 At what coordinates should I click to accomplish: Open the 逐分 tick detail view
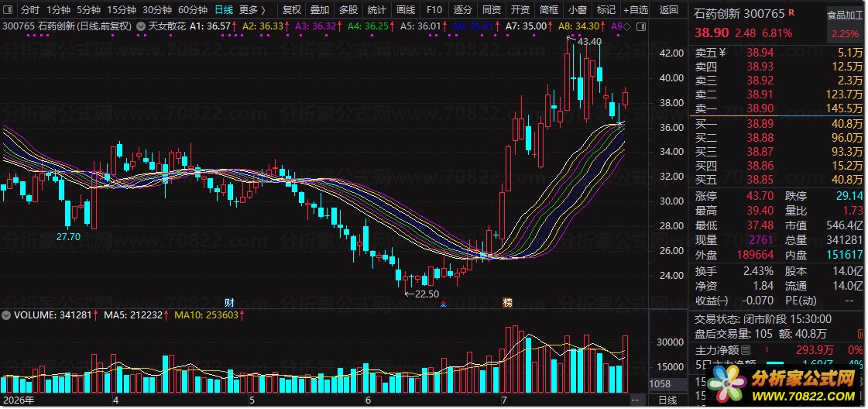[x=463, y=10]
